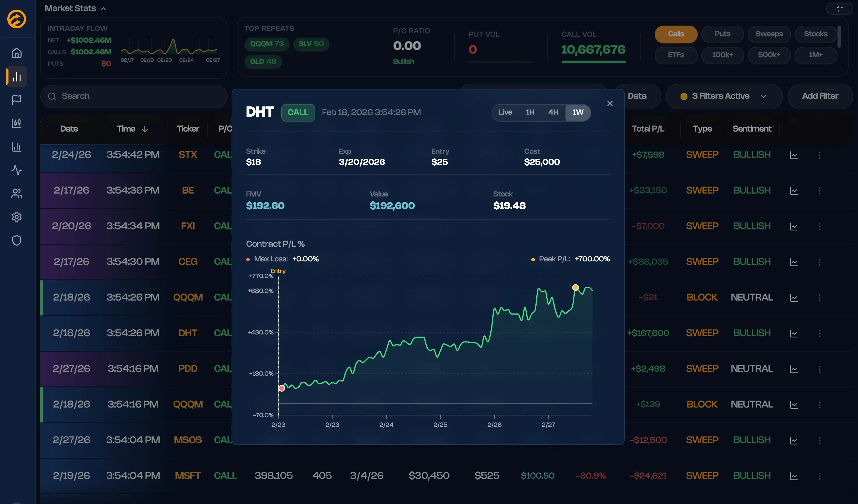This screenshot has width=858, height=504.
Task: Click inside the Search field
Action: (x=134, y=96)
